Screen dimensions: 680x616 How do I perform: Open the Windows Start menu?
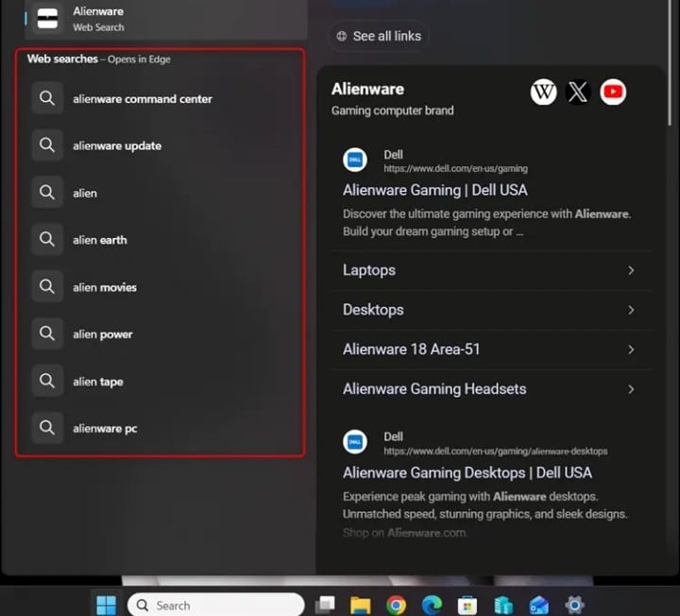[106, 605]
